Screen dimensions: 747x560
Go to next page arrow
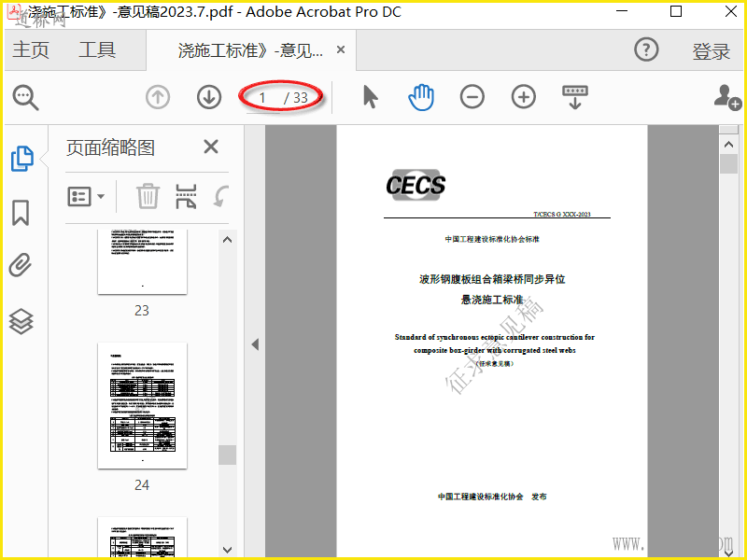209,97
